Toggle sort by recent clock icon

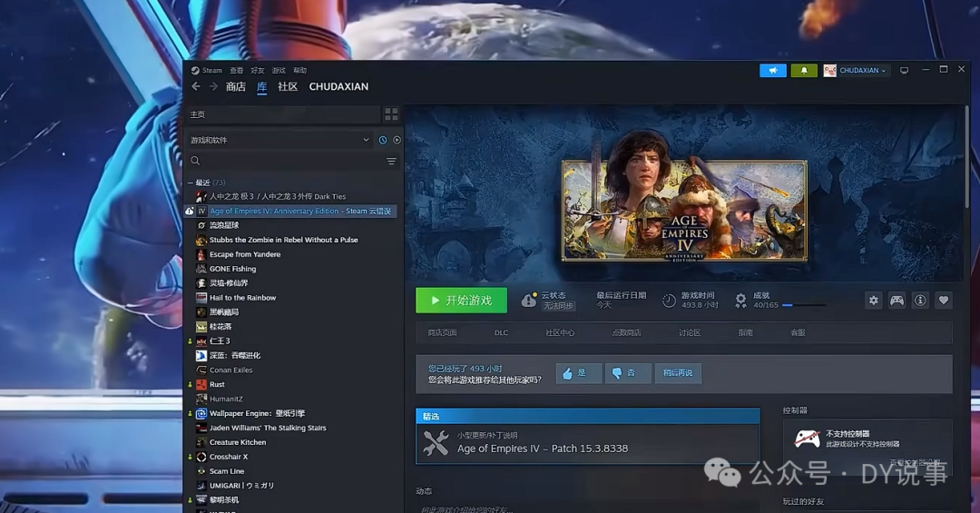tap(383, 140)
